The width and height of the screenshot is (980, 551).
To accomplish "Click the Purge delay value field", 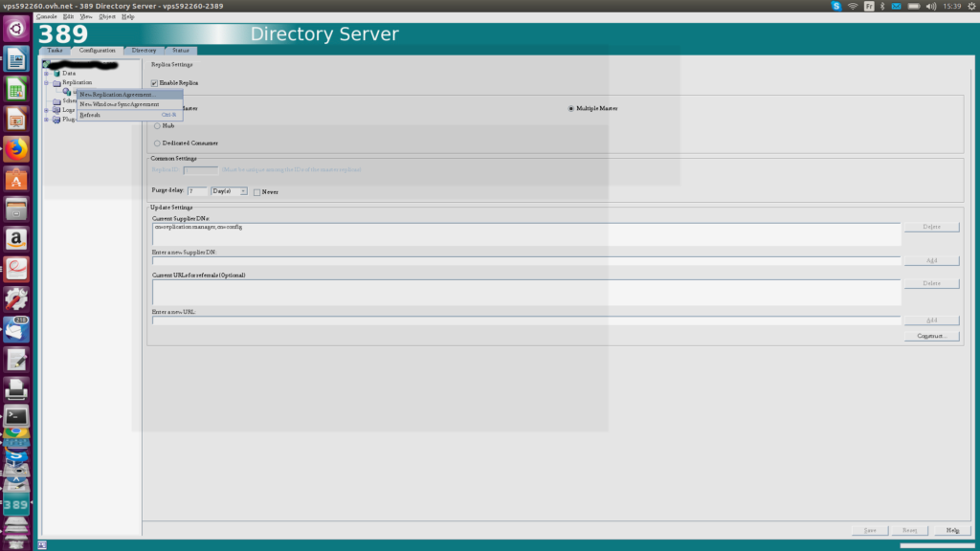I will [x=197, y=191].
